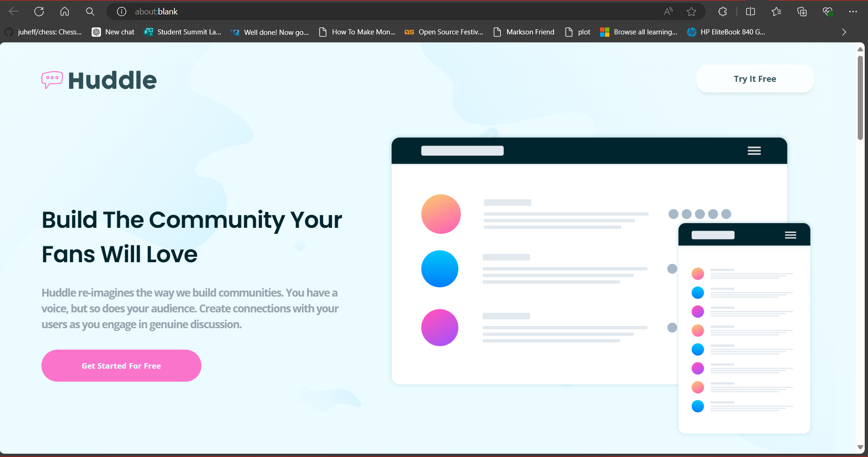Click the page scroll down arrow
The width and height of the screenshot is (868, 457).
860,447
